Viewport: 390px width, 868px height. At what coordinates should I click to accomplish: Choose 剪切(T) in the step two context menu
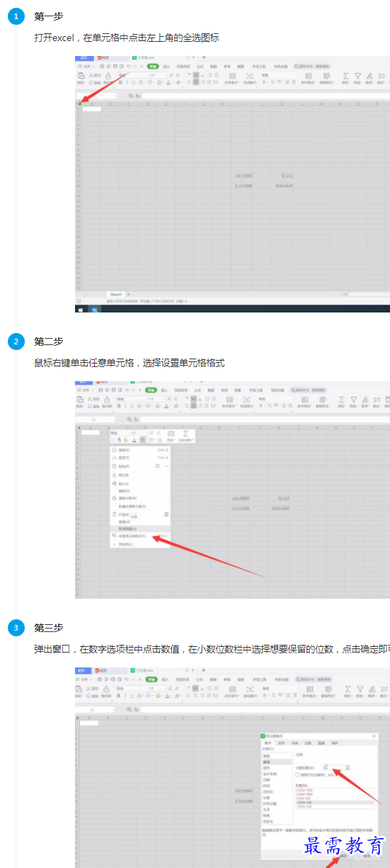pyautogui.click(x=140, y=458)
